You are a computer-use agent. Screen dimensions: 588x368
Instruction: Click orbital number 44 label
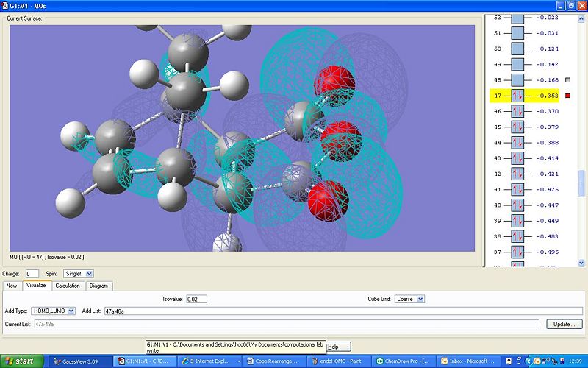498,143
